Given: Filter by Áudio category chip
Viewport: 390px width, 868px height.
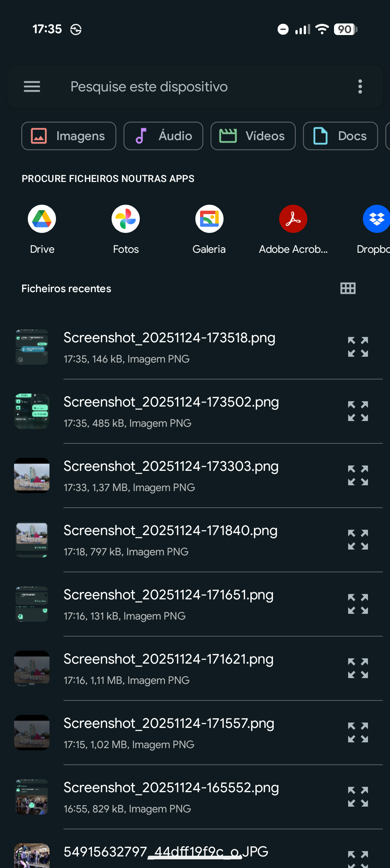Looking at the screenshot, I should pyautogui.click(x=163, y=136).
